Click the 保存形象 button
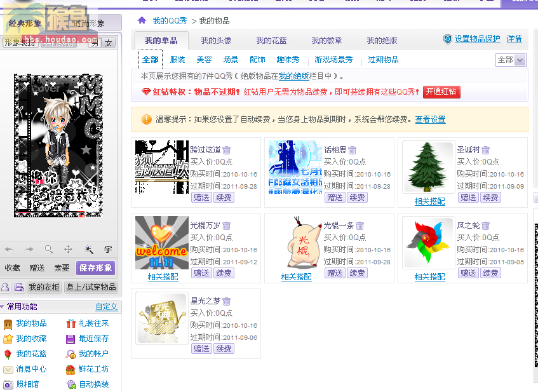 pos(95,267)
